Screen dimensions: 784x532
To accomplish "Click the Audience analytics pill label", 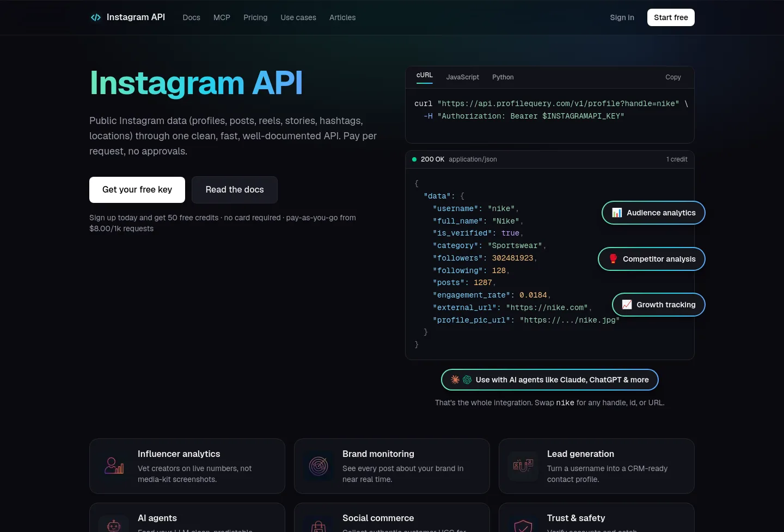I will [x=661, y=213].
